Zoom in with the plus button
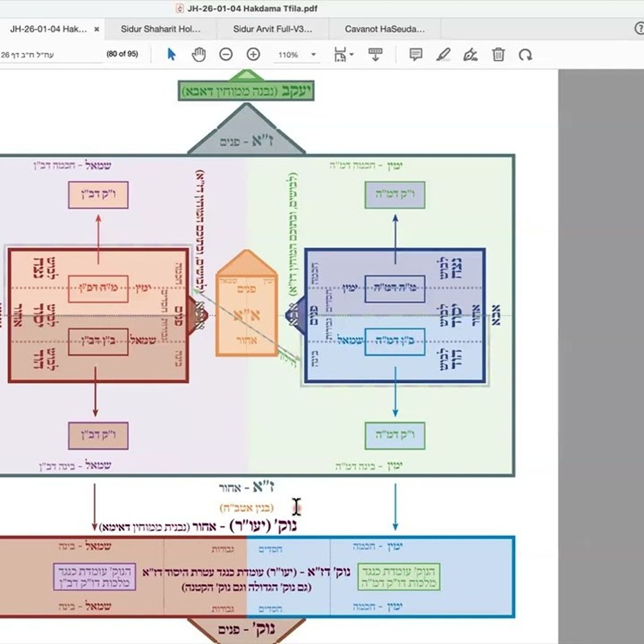Viewport: 644px width, 644px height. 253,54
